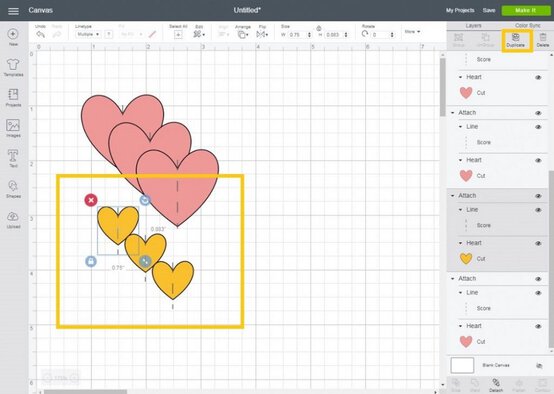Click the Select All icon
Image resolution: width=554 pixels, height=394 pixels.
coord(178,34)
